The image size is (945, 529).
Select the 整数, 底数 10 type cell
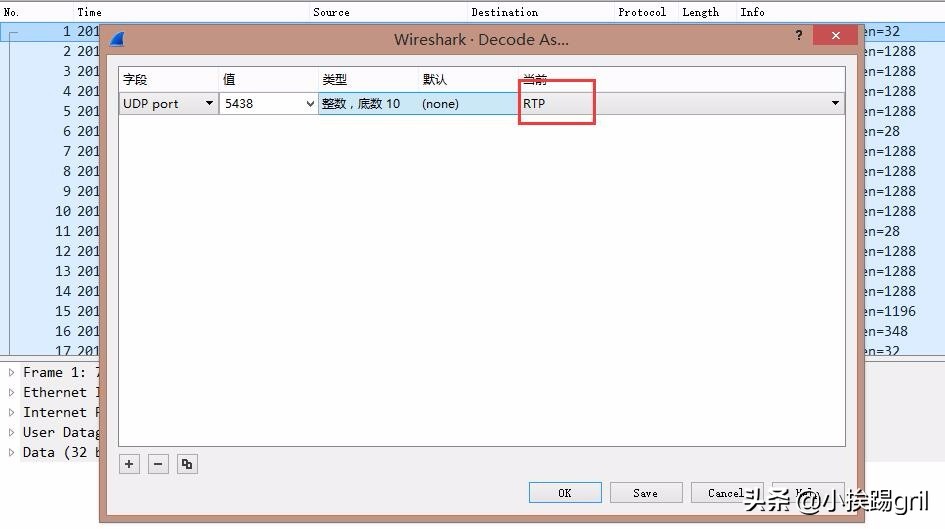[x=368, y=104]
